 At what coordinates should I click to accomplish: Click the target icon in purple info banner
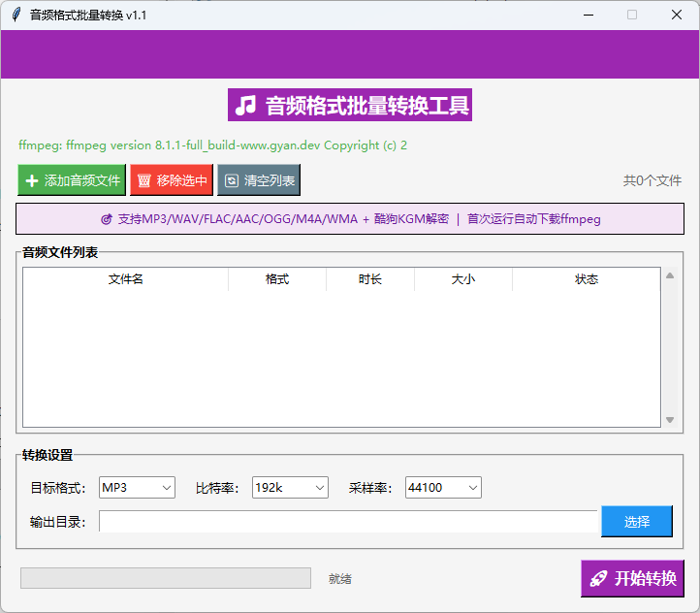pyautogui.click(x=107, y=219)
